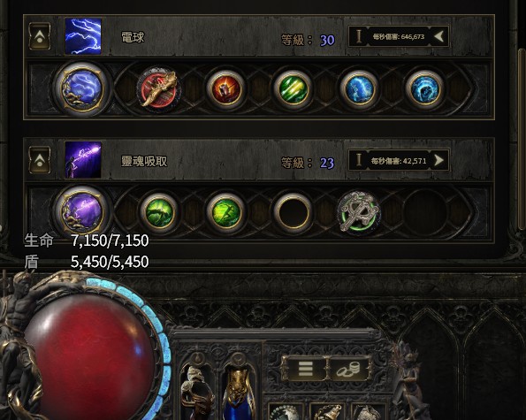Click the left arrow beside 每秒傷害 646,673
This screenshot has height=420, width=526.
(438, 36)
